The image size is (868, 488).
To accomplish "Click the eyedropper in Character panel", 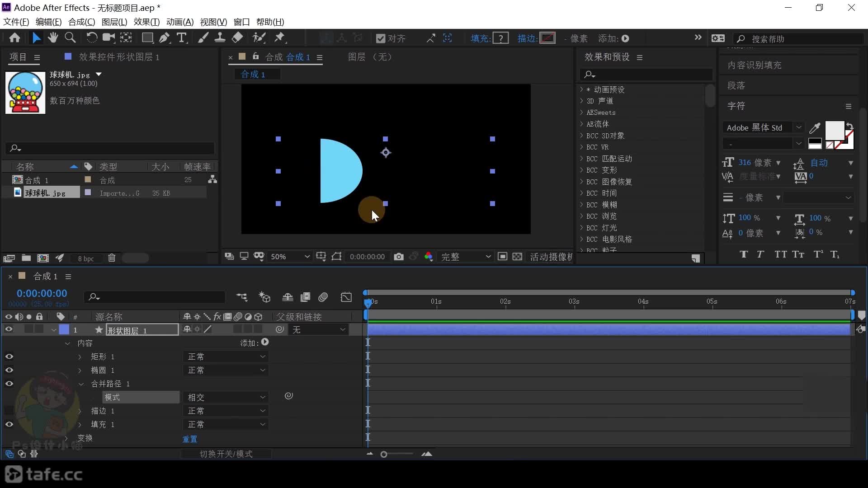I will [815, 128].
